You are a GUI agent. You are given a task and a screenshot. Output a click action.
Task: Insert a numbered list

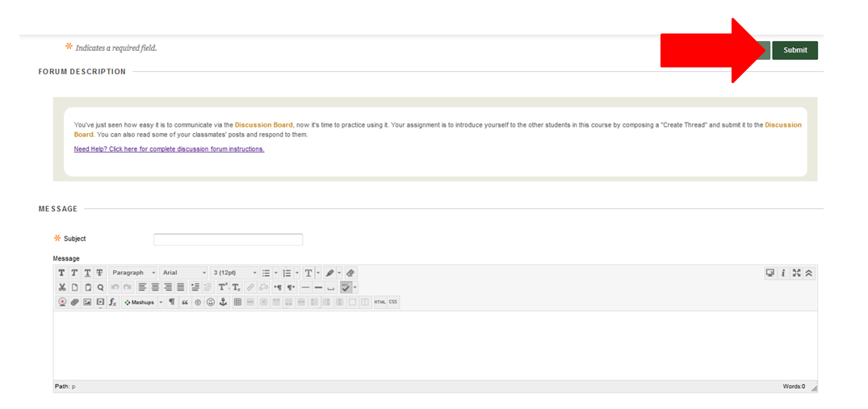[x=287, y=273]
